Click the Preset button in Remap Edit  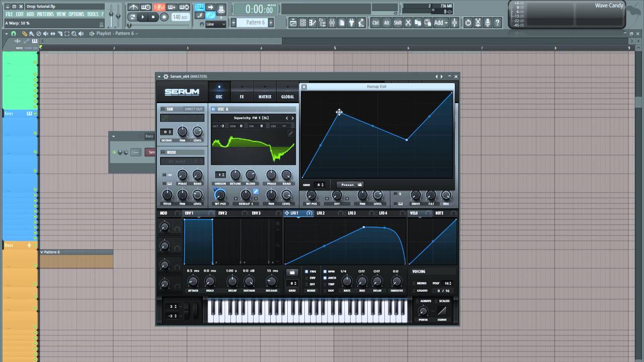point(350,185)
